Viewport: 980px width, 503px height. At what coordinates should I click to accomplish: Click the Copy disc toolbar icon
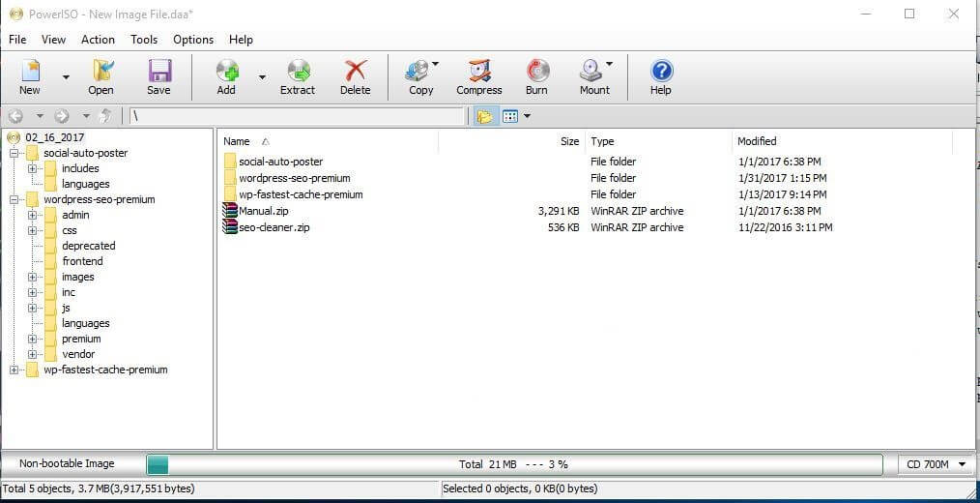417,71
